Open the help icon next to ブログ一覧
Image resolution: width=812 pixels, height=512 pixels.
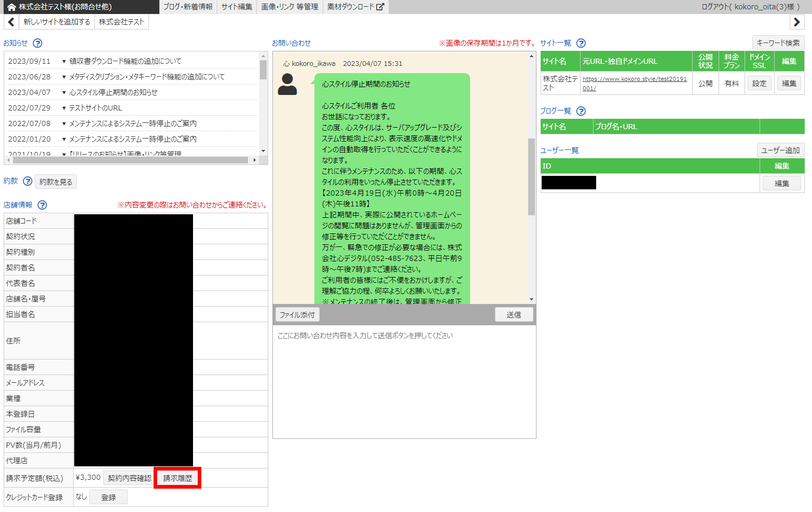point(581,111)
